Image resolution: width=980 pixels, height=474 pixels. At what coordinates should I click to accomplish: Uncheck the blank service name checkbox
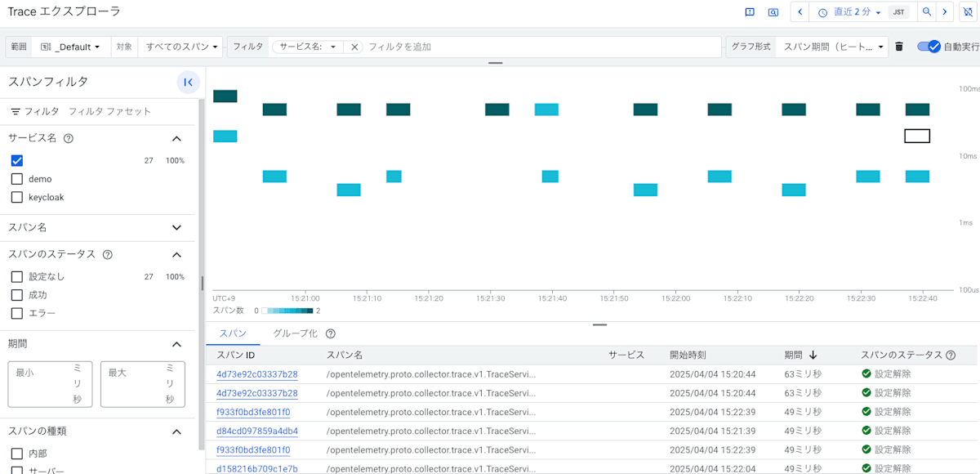(17, 161)
